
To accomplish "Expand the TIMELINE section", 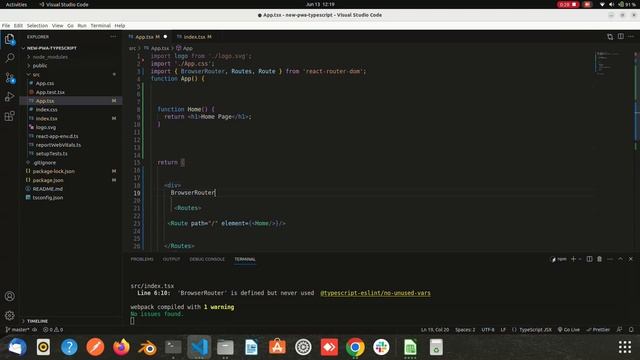I will pos(37,321).
